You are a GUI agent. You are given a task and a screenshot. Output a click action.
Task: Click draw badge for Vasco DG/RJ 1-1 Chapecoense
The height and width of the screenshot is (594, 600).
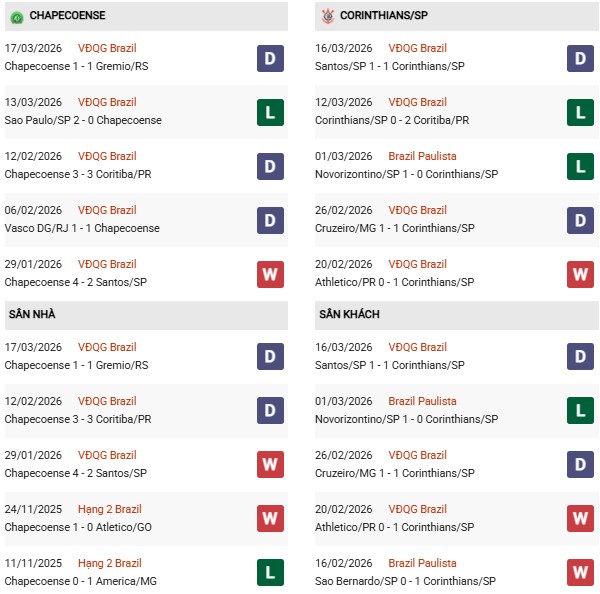click(270, 220)
